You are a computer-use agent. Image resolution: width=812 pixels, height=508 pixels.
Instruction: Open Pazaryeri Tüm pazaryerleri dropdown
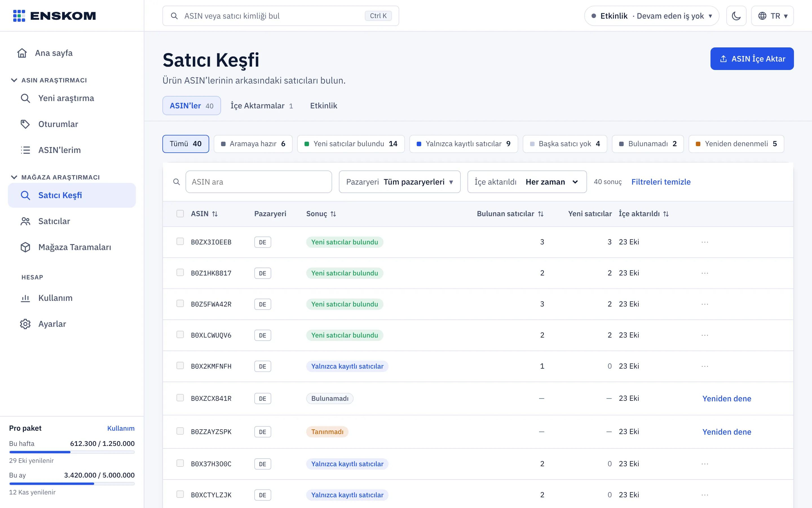click(400, 182)
